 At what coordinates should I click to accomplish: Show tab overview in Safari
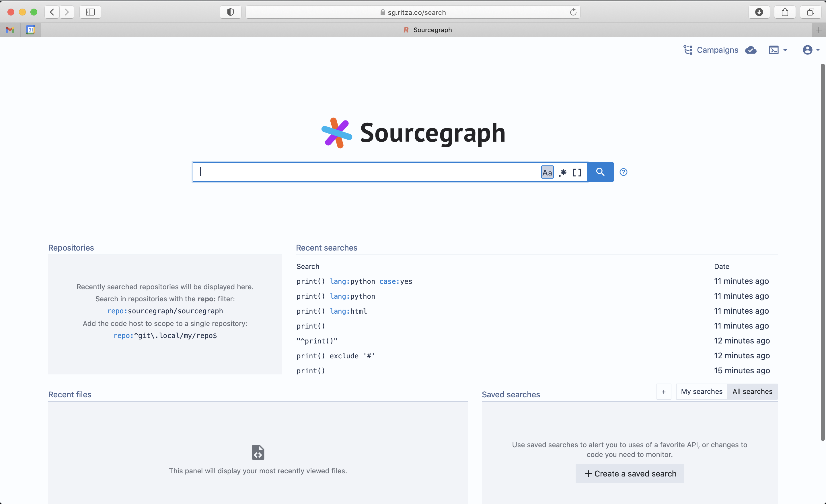(810, 12)
